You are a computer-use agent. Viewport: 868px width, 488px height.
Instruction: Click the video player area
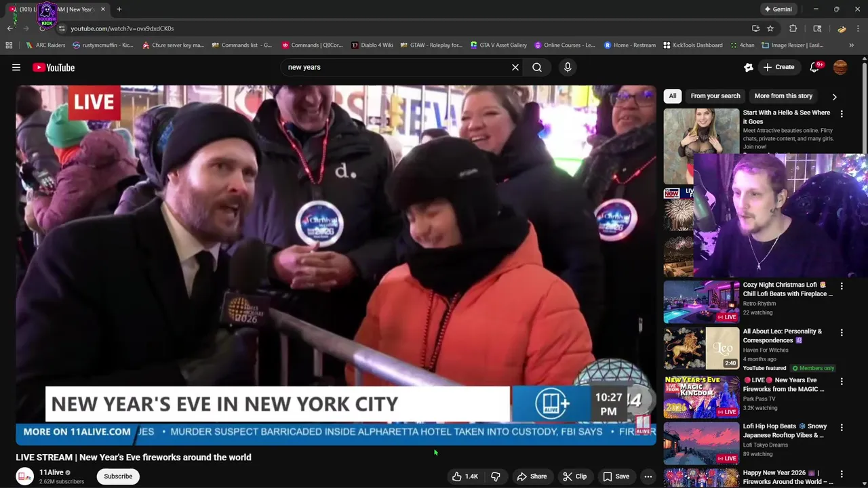pyautogui.click(x=336, y=265)
